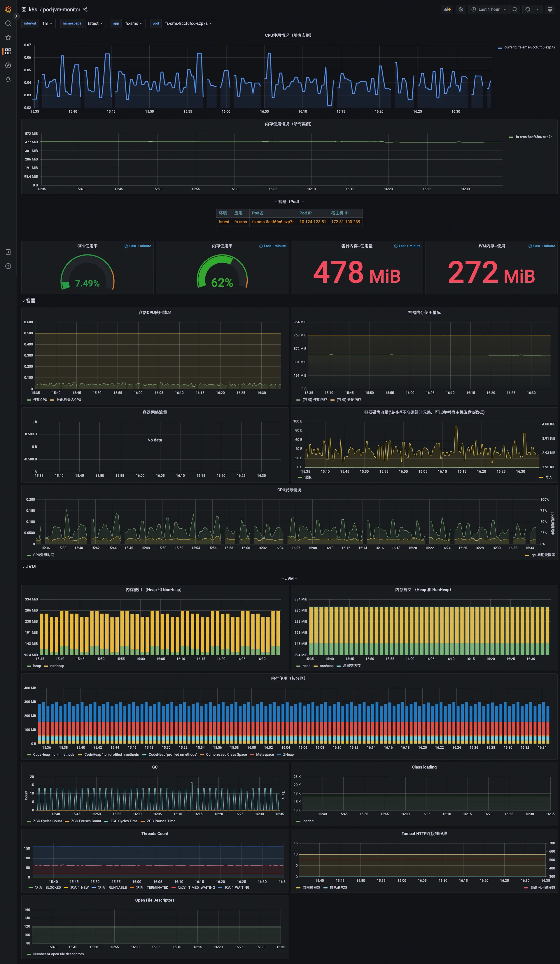Open the pod selector dropdown
Image resolution: width=560 pixels, height=964 pixels.
(x=188, y=23)
